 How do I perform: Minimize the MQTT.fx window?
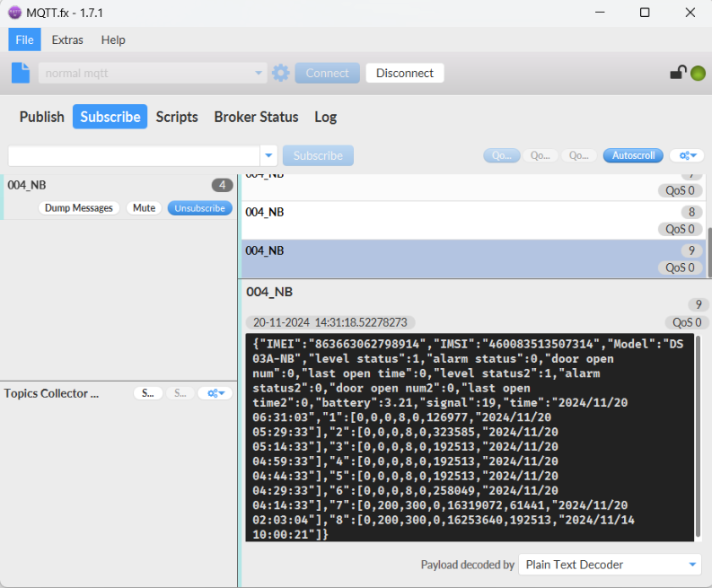point(600,13)
